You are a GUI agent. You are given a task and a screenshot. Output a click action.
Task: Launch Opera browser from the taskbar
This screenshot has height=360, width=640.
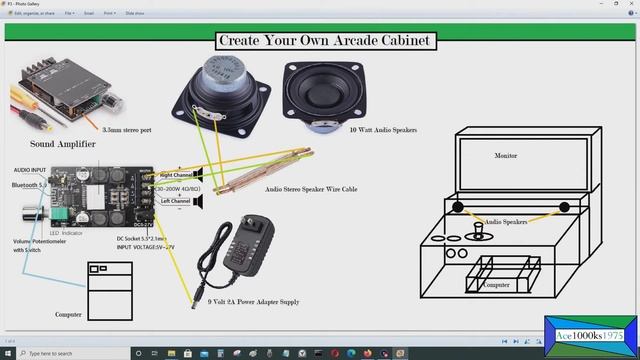point(335,353)
